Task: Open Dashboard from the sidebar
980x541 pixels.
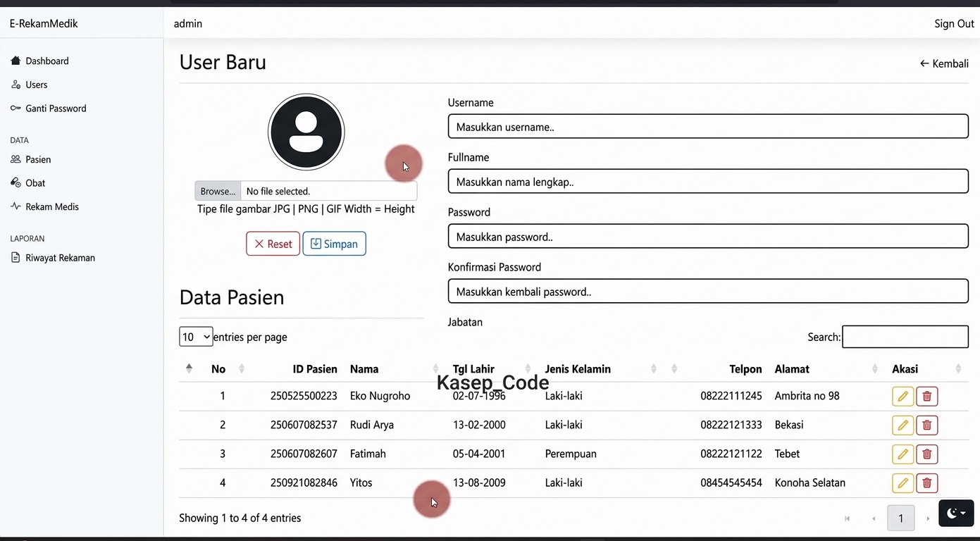Action: coord(40,61)
